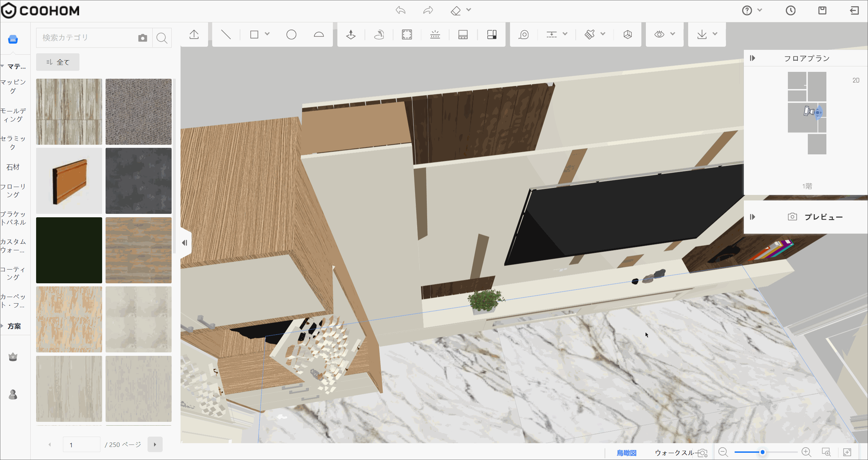Collapse the left panel arrow handle
This screenshot has width=868, height=460.
[x=185, y=243]
